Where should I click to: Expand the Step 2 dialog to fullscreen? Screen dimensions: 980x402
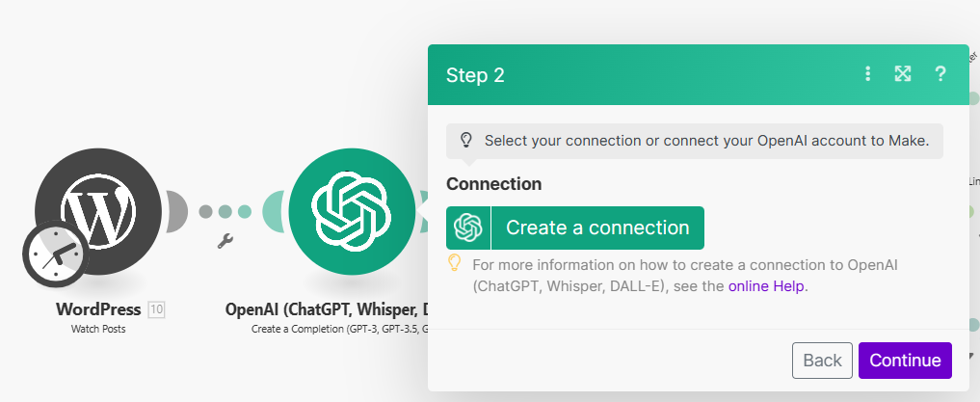tap(903, 74)
